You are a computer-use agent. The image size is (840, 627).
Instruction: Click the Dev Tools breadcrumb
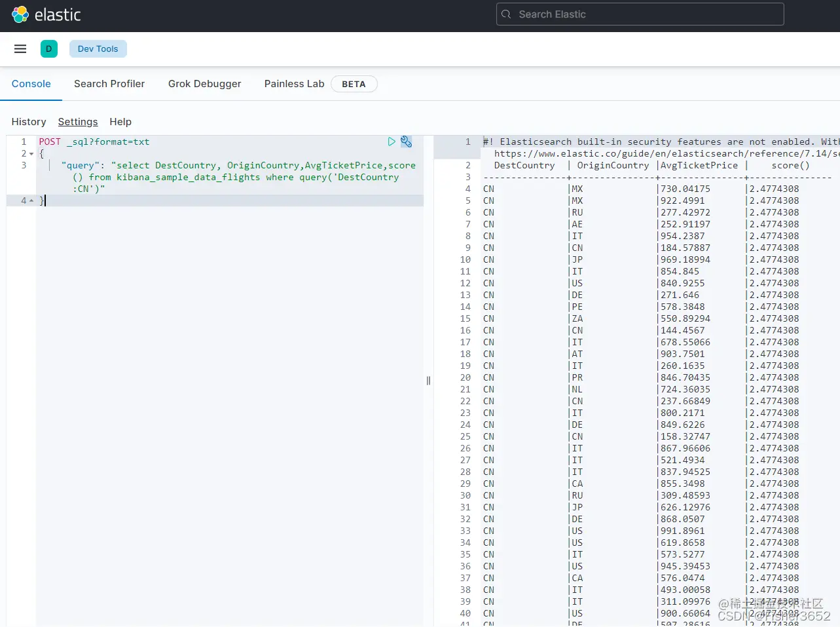coord(98,48)
